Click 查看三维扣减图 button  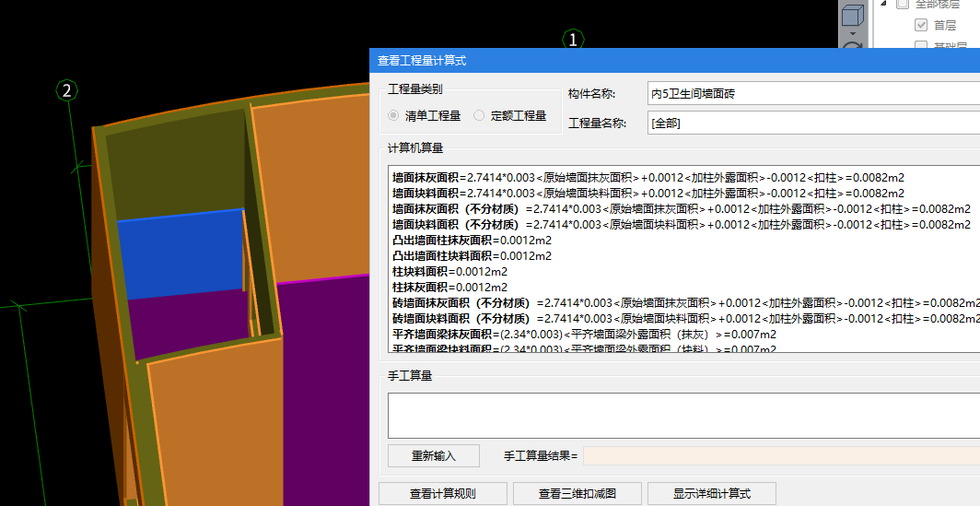click(x=577, y=493)
